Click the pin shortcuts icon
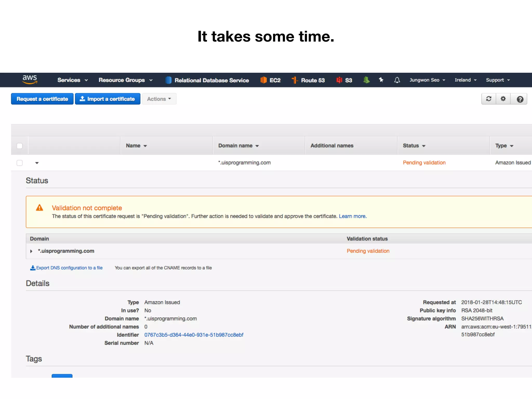The height and width of the screenshot is (399, 532). coord(381,80)
